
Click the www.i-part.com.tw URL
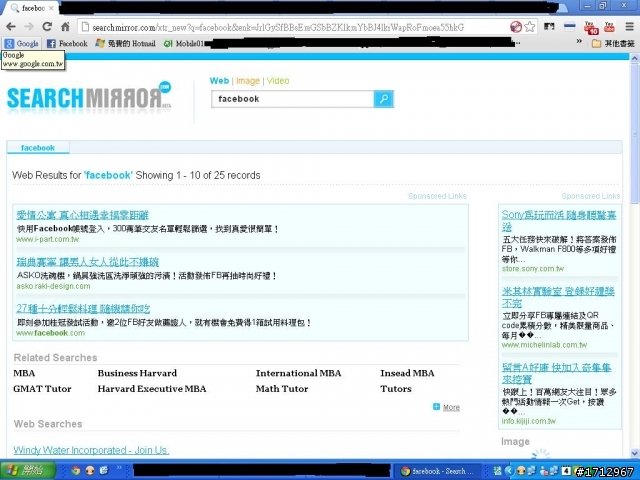[x=47, y=239]
